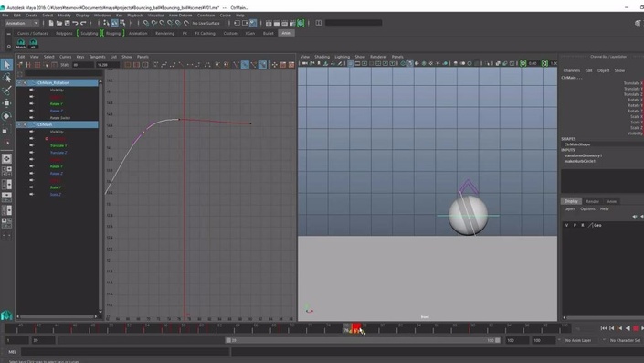Activate the Paint Selection tool in toolbox

pyautogui.click(x=6, y=91)
